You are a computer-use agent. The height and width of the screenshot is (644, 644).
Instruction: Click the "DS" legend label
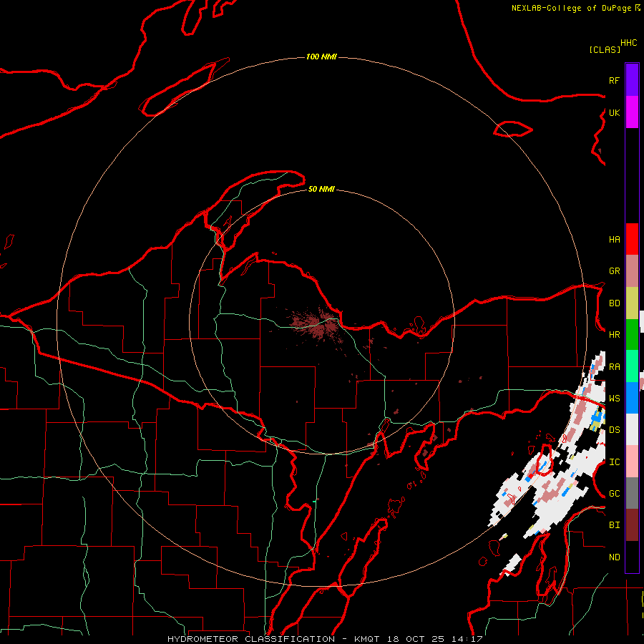point(614,430)
